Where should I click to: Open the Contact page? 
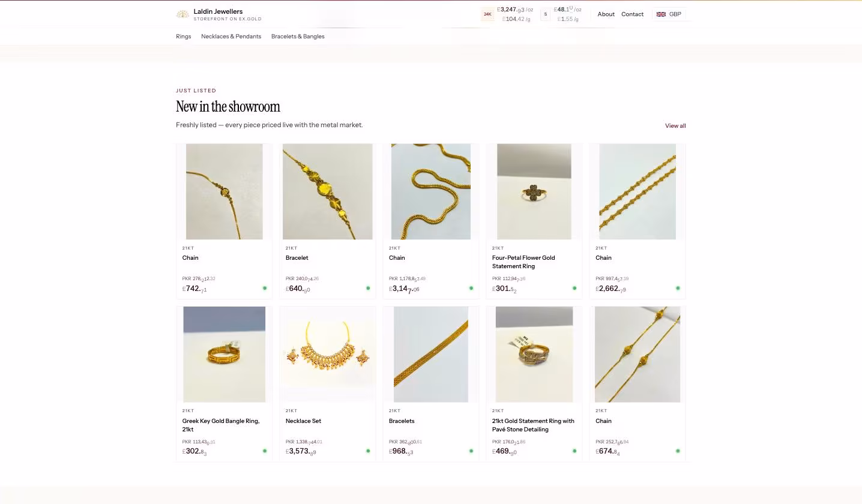tap(632, 14)
